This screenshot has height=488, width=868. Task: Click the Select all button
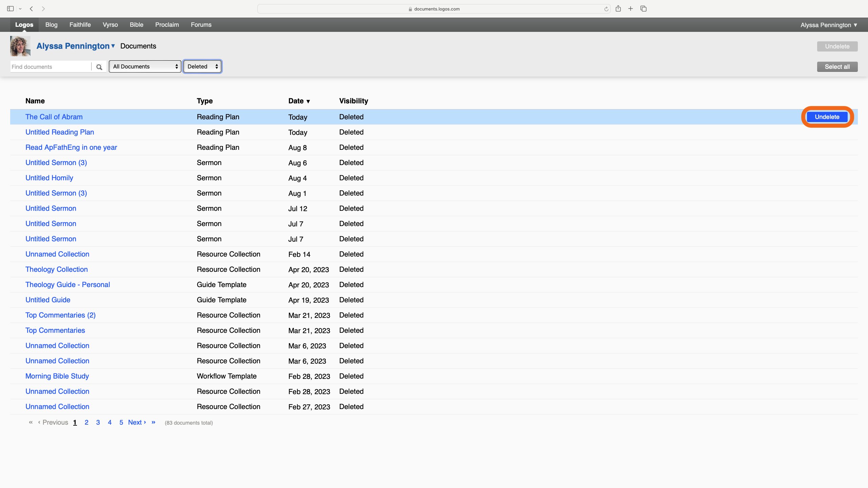click(x=837, y=67)
